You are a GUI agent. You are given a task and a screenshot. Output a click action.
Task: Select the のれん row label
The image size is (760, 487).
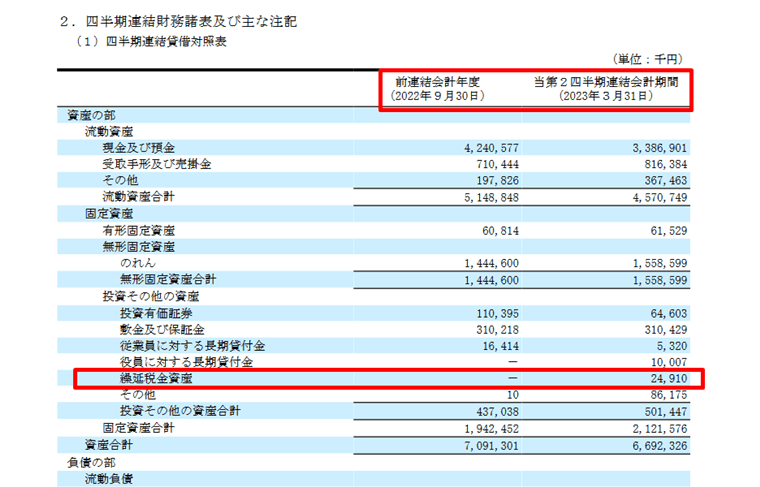136,262
